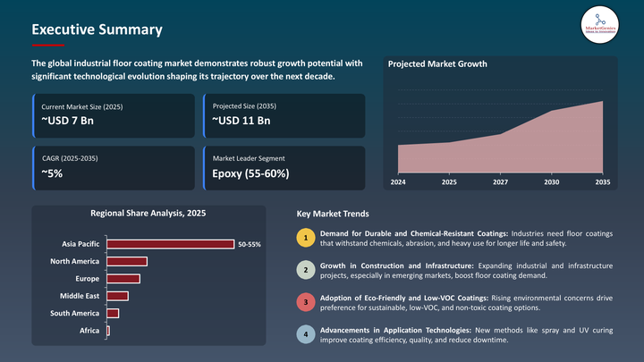Screen dimensions: 644x362
Task: Open the Projected Size (2035) card
Action: coord(284,114)
